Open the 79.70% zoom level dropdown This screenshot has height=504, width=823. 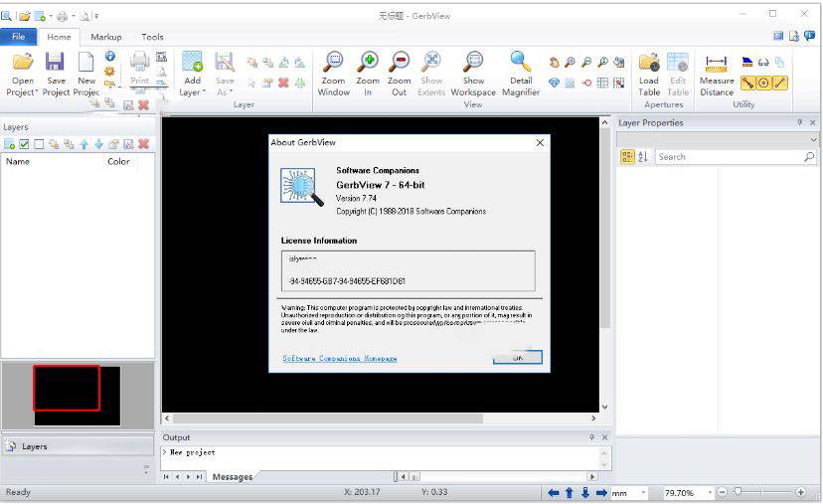(710, 492)
